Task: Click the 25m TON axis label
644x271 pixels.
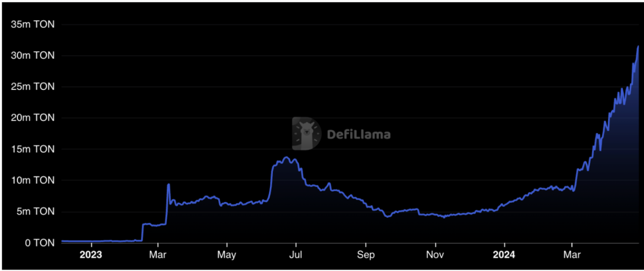Action: pos(33,87)
